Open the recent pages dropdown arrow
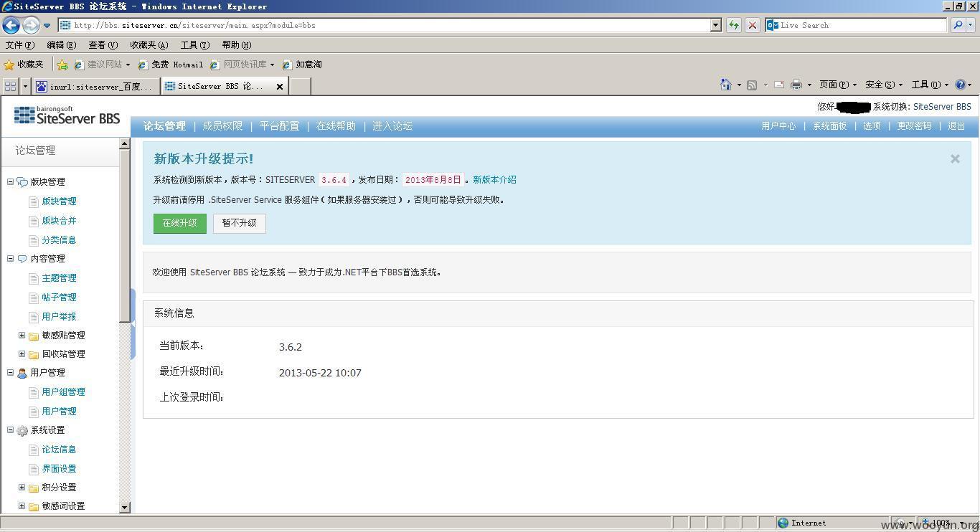 click(47, 25)
